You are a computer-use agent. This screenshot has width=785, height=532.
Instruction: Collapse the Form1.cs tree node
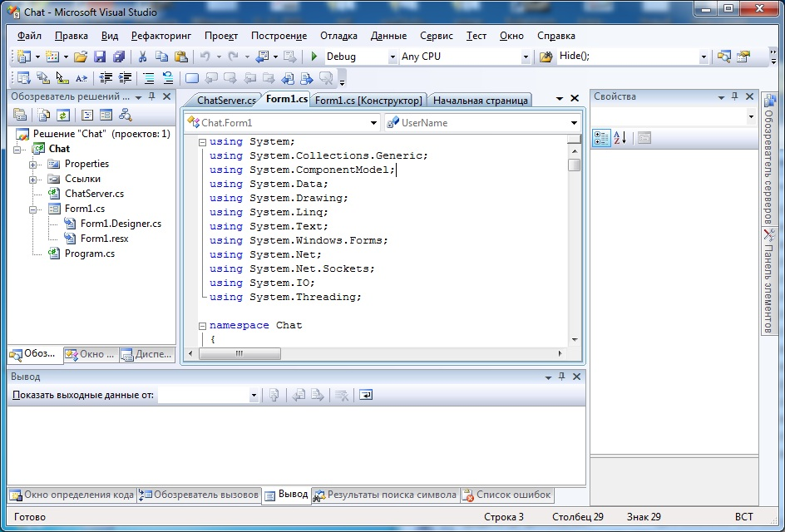(32, 209)
